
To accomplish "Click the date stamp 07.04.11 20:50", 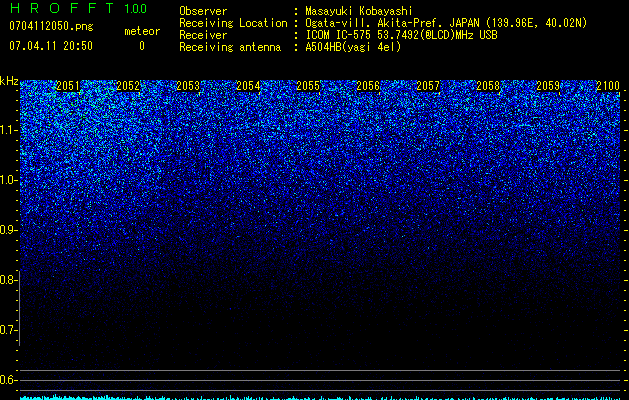I will coord(51,46).
